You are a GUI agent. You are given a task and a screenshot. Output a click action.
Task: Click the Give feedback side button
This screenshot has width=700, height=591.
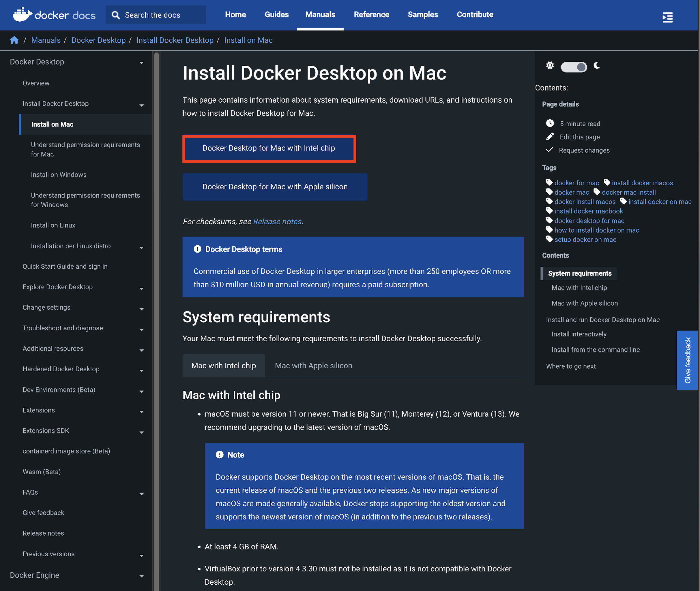pyautogui.click(x=687, y=360)
